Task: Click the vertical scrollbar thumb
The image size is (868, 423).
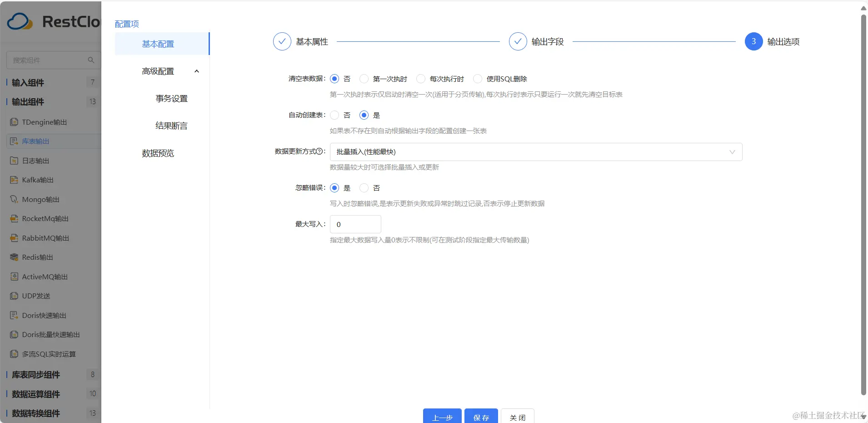Action: coord(863,205)
